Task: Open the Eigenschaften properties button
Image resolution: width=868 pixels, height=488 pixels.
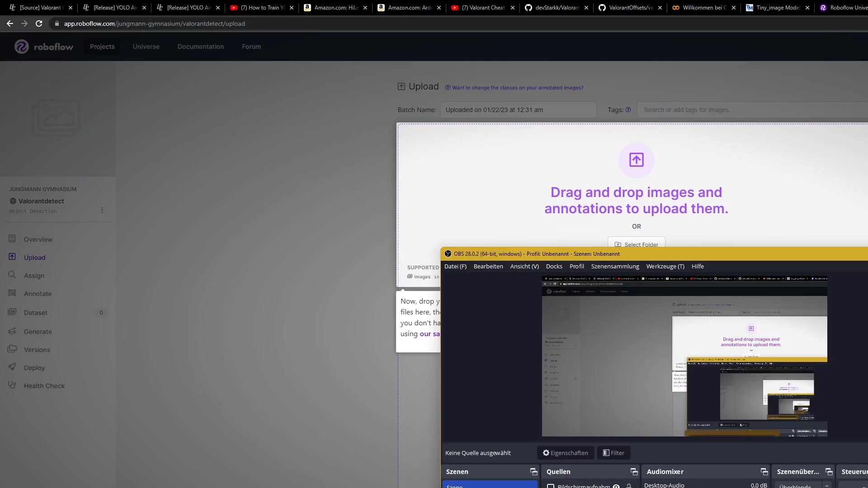Action: pyautogui.click(x=565, y=453)
